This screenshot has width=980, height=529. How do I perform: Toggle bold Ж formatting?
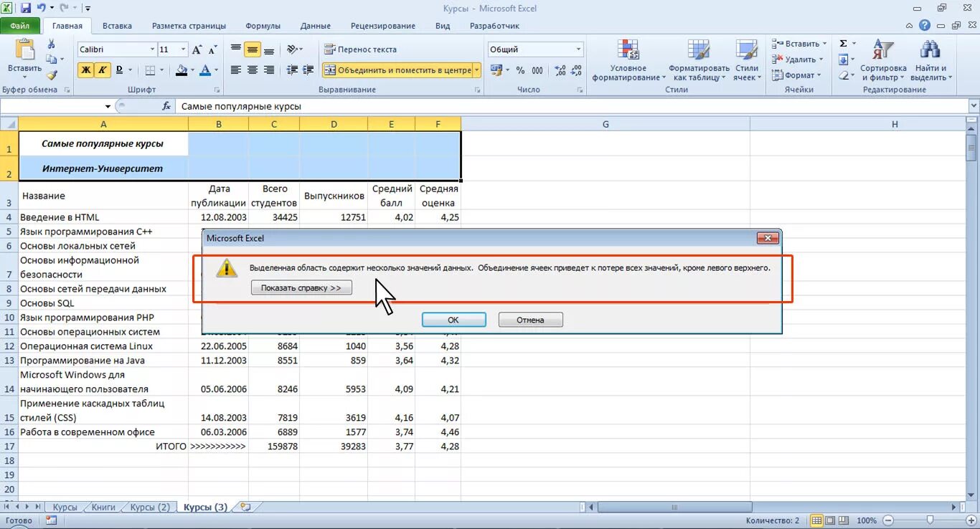pyautogui.click(x=86, y=70)
